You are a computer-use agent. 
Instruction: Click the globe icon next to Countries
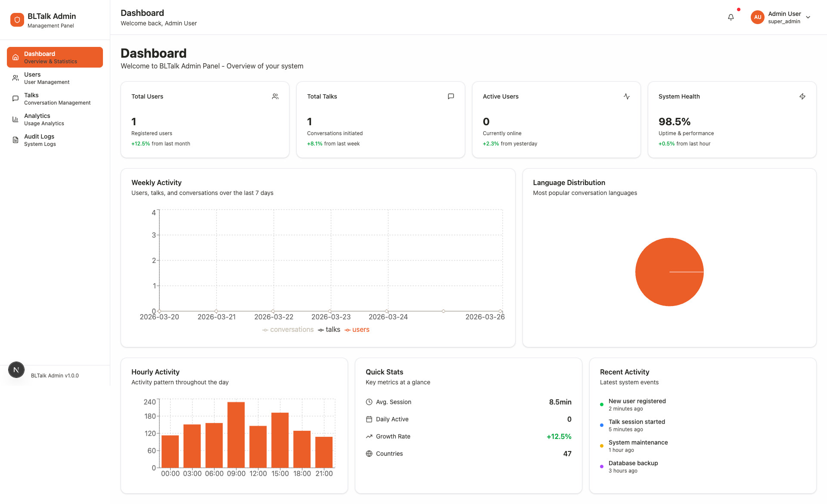pos(369,454)
